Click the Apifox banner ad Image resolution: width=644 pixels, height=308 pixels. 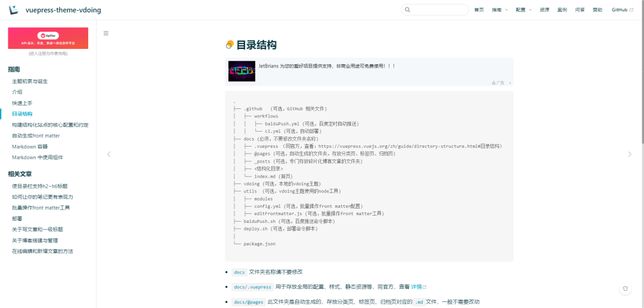pos(48,38)
